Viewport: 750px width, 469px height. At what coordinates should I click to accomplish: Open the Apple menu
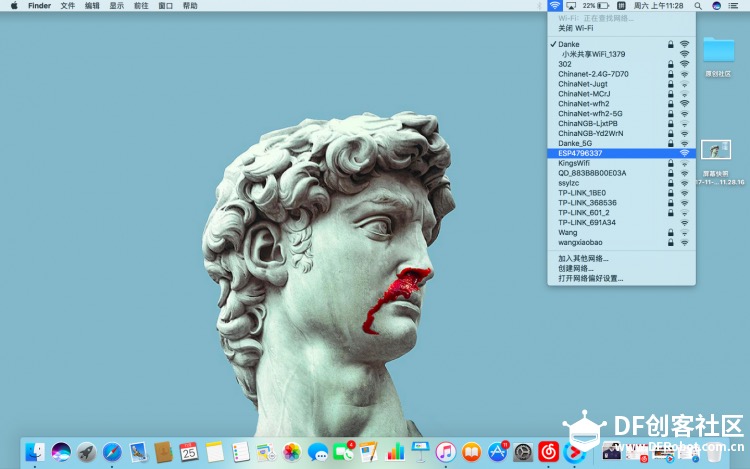pos(14,6)
